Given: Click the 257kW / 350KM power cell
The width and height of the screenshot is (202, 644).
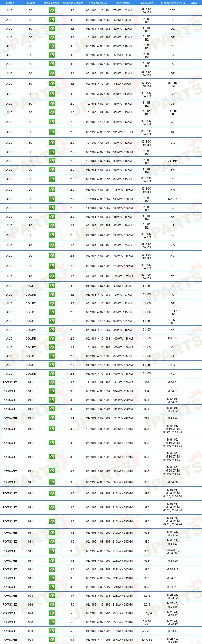Looking at the screenshot, I should 123,640.
